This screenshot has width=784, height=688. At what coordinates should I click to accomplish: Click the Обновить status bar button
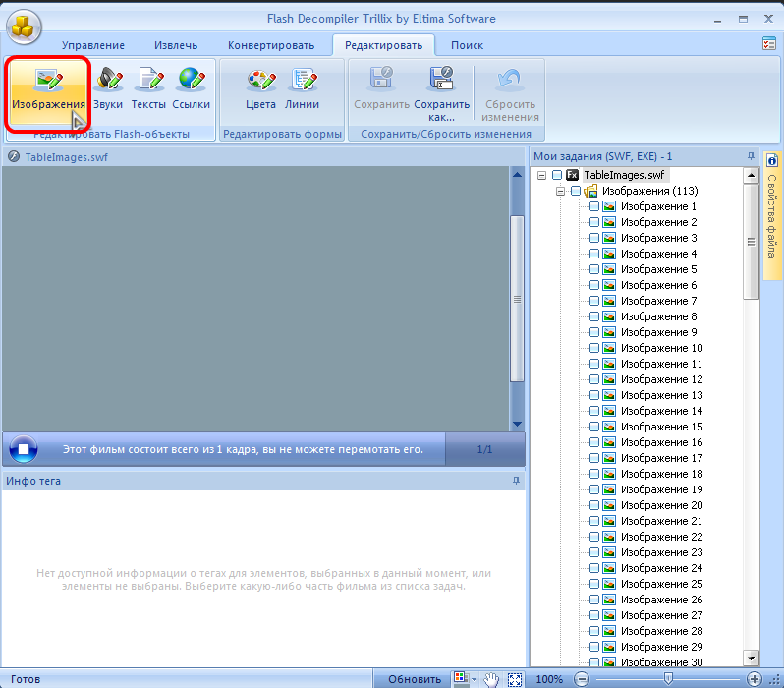415,679
